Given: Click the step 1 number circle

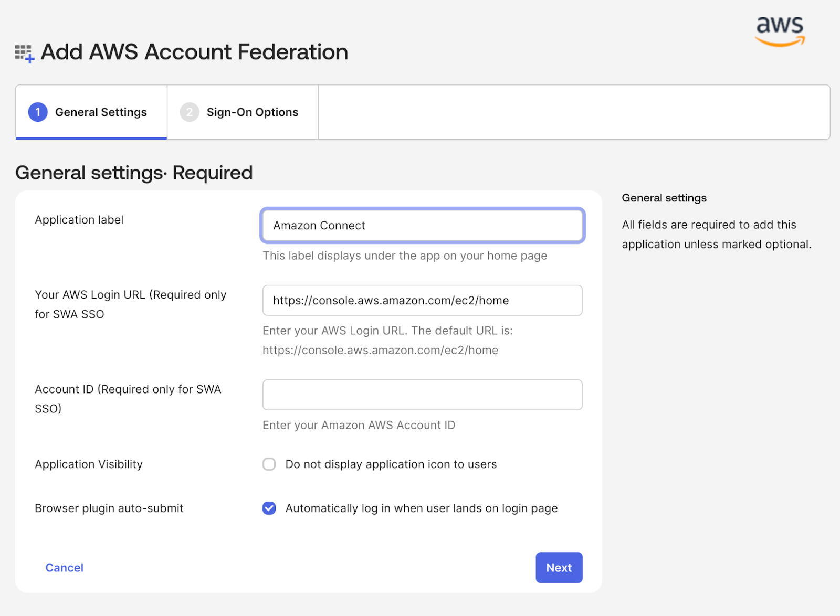Looking at the screenshot, I should [38, 112].
